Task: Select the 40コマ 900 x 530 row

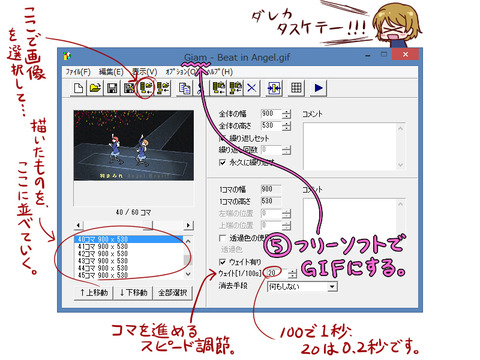Action: point(129,239)
